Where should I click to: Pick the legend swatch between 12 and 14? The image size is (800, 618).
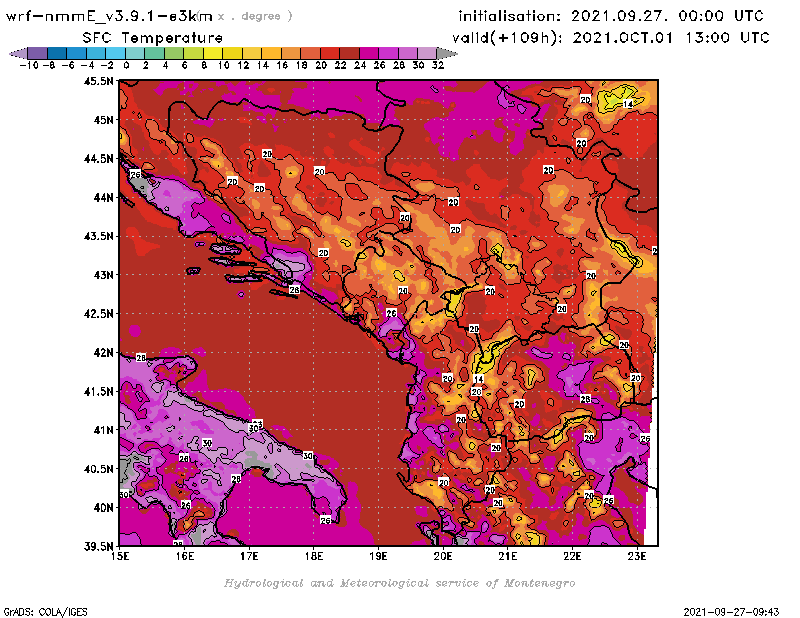(x=252, y=53)
